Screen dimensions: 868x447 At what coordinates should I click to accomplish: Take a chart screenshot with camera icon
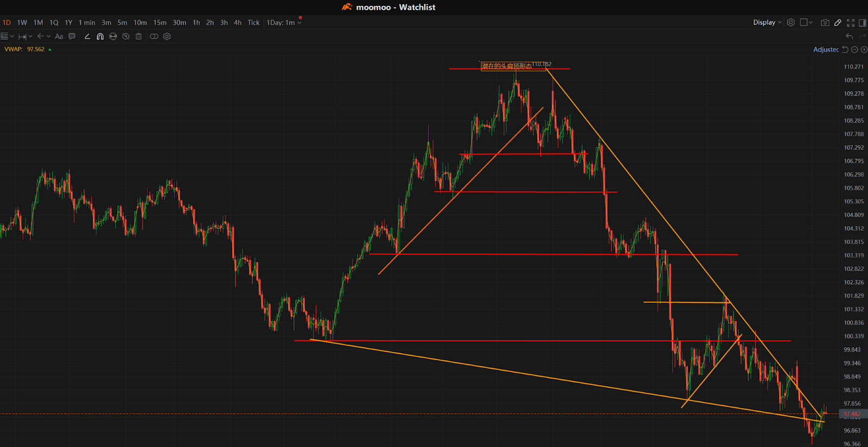[x=825, y=22]
